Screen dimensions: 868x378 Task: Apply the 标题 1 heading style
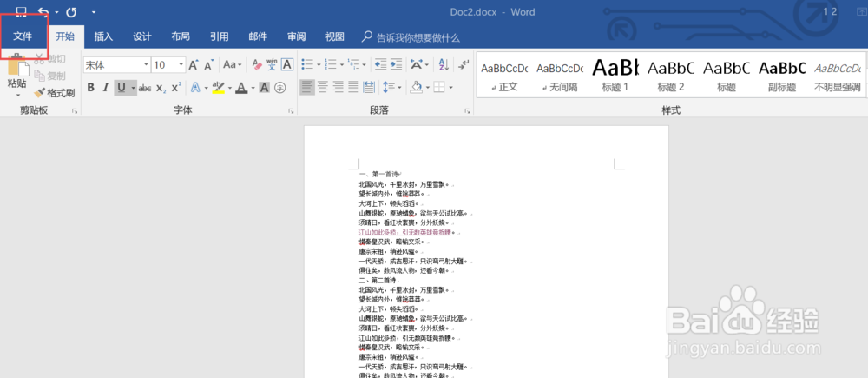tap(615, 76)
